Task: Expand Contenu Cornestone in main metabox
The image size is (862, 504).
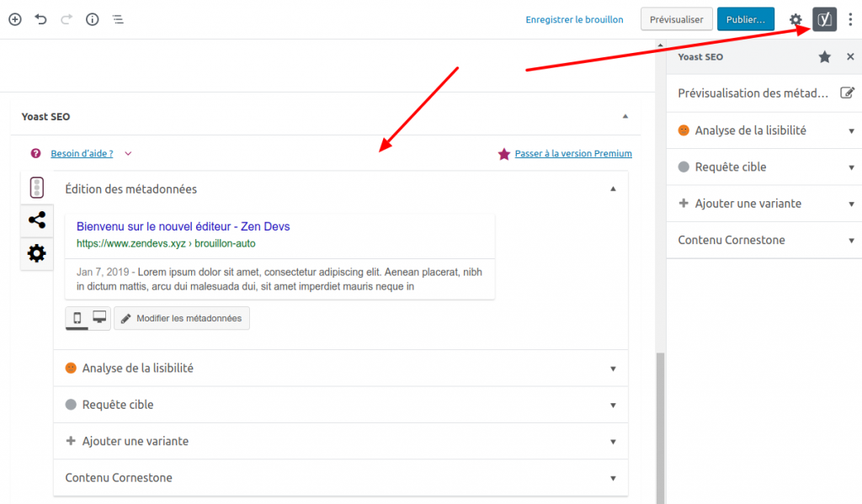Action: [x=341, y=478]
